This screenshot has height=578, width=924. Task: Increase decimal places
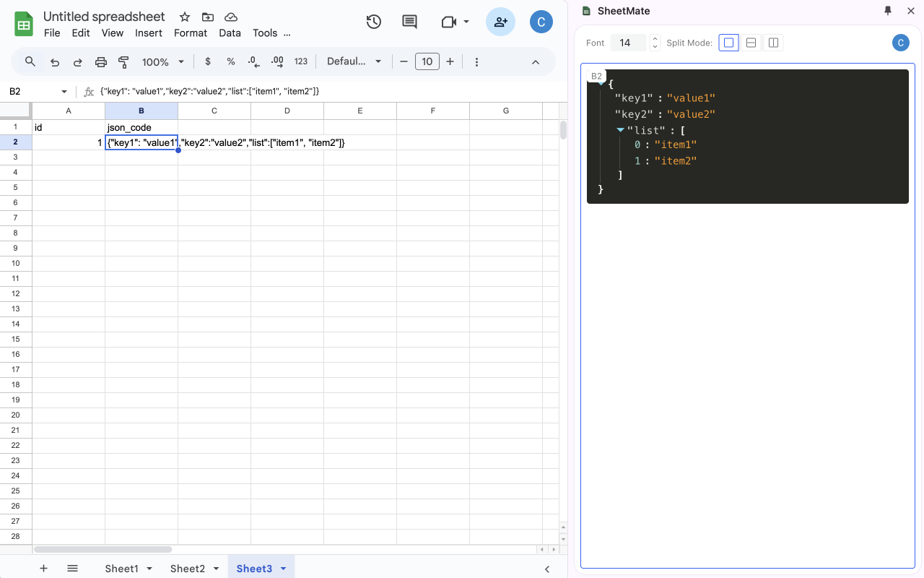[x=277, y=61]
